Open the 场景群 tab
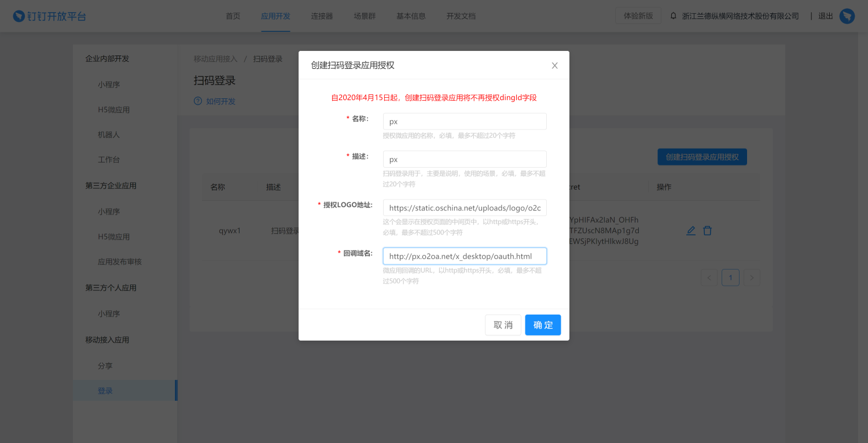The width and height of the screenshot is (868, 443). (x=365, y=16)
